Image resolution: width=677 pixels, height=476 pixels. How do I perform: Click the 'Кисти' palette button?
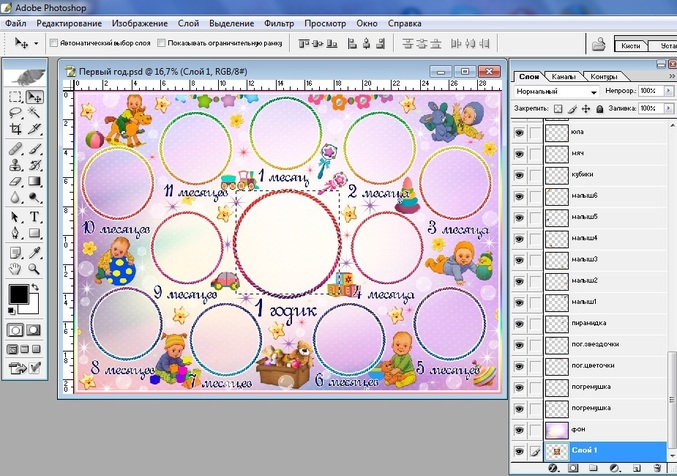click(630, 46)
